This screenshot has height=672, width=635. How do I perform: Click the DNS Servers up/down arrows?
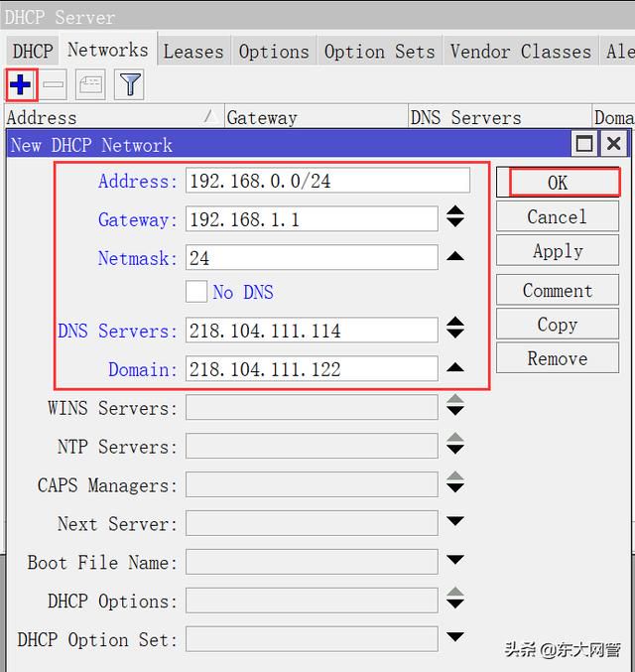coord(455,328)
